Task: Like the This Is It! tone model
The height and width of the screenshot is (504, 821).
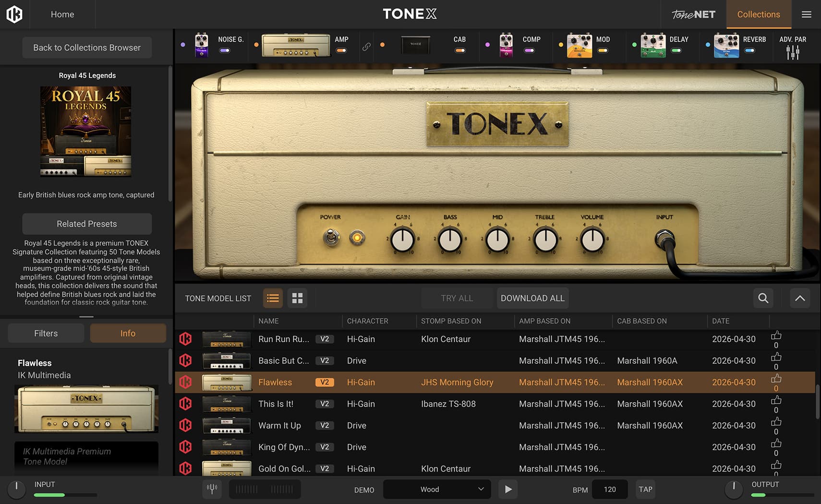Action: 776,400
